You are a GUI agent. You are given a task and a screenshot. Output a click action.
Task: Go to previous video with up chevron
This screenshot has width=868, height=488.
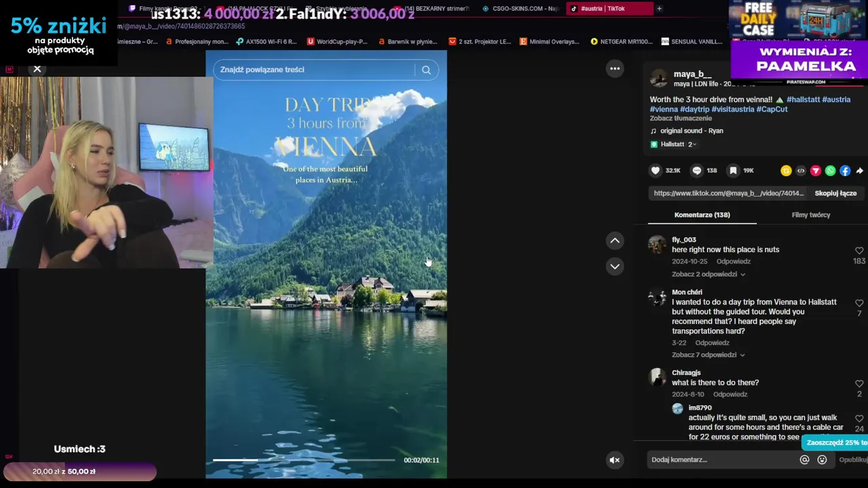[614, 241]
